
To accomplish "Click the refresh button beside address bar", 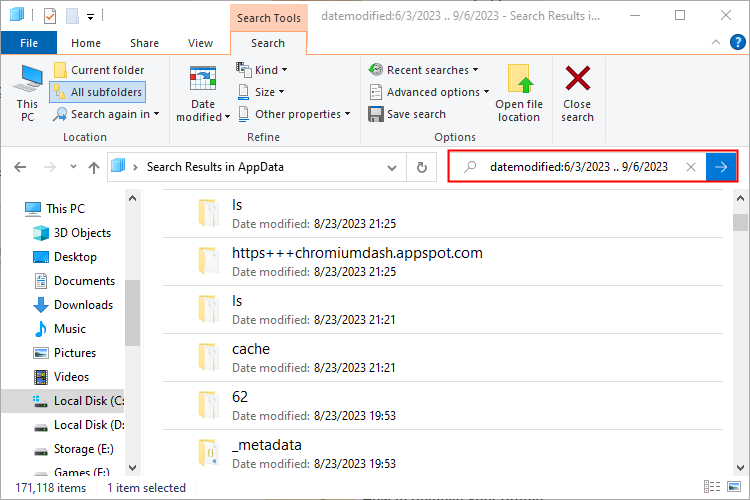I will tap(422, 167).
